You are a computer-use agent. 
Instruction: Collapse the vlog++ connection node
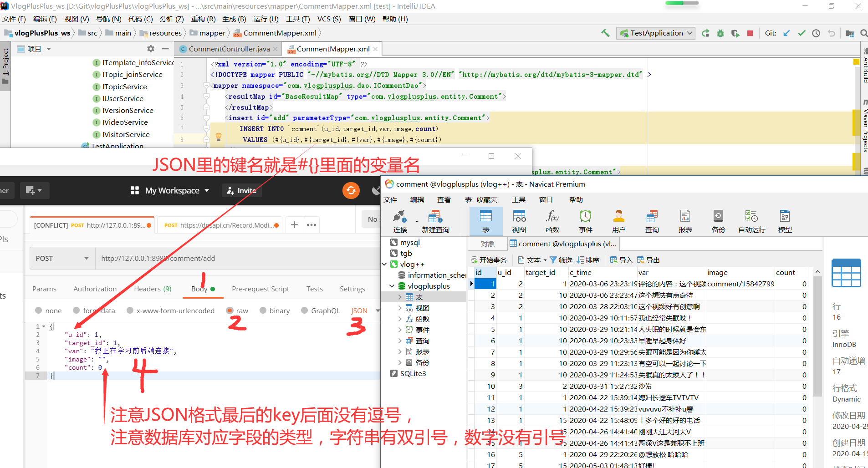[x=384, y=264]
